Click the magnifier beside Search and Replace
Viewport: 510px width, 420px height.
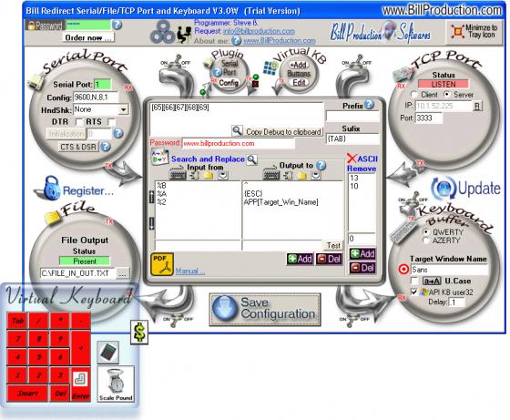point(251,159)
